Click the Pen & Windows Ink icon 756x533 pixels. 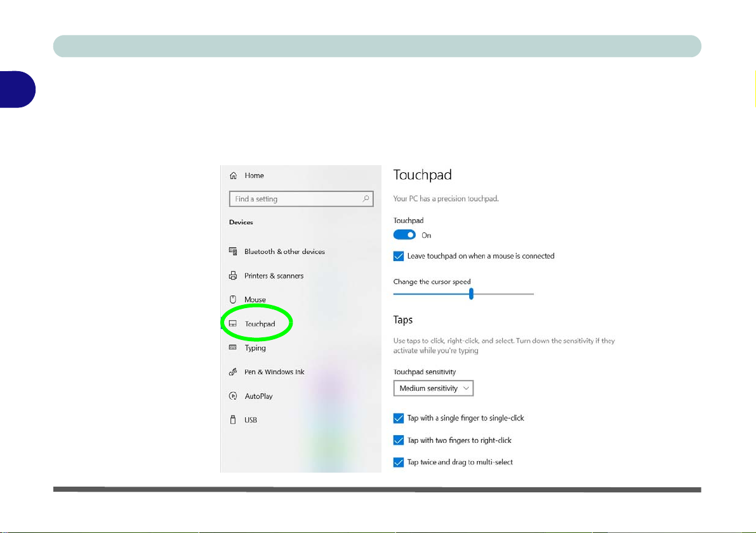tap(233, 372)
